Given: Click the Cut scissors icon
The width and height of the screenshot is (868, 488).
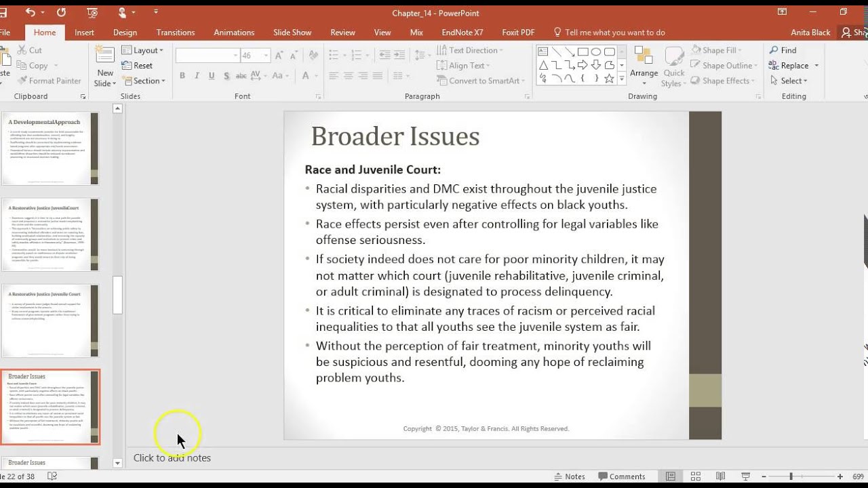Looking at the screenshot, I should coord(21,50).
